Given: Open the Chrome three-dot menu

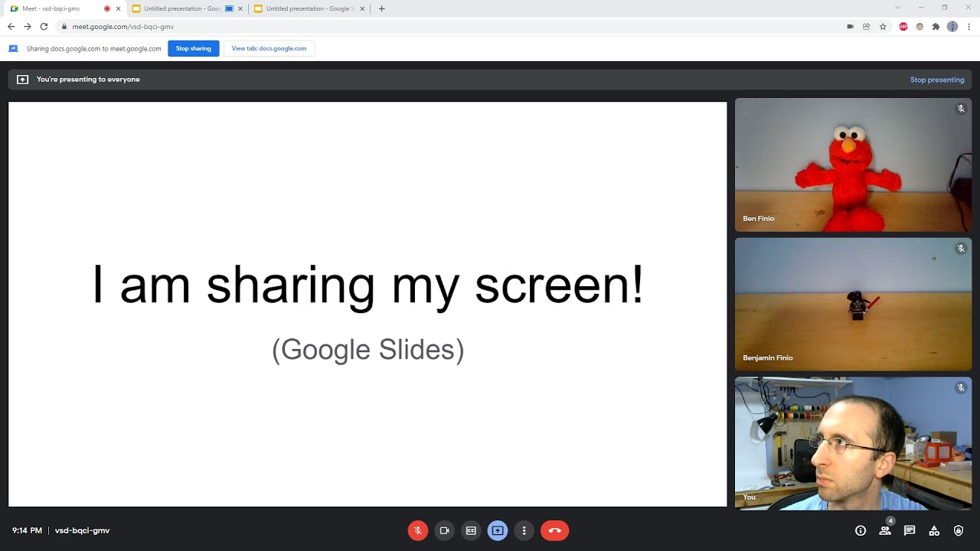Looking at the screenshot, I should point(969,25).
